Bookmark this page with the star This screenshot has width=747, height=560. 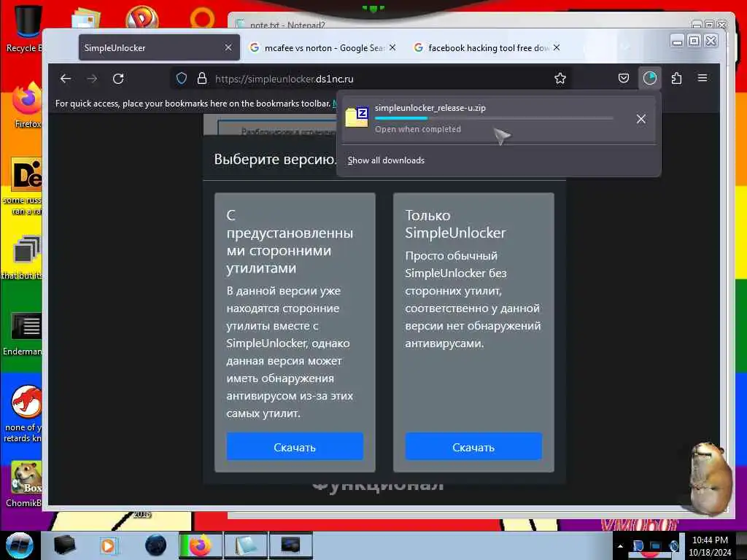[560, 79]
